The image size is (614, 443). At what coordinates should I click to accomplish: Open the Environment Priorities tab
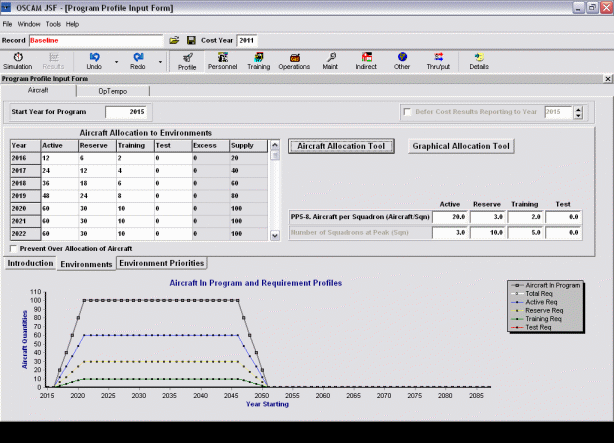(x=162, y=263)
